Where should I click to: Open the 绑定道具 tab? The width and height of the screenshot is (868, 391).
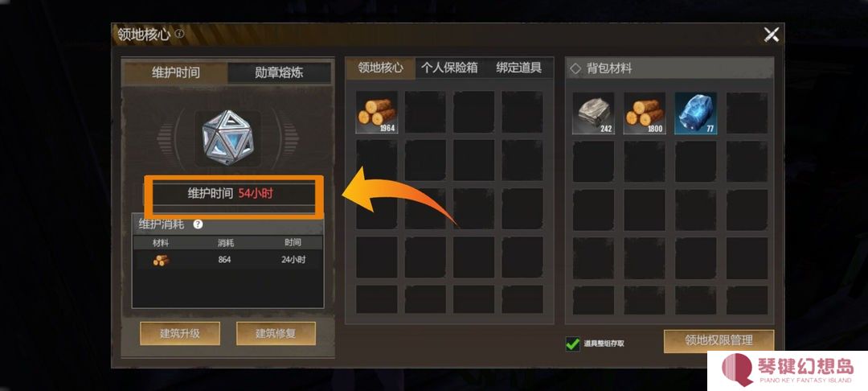point(518,68)
